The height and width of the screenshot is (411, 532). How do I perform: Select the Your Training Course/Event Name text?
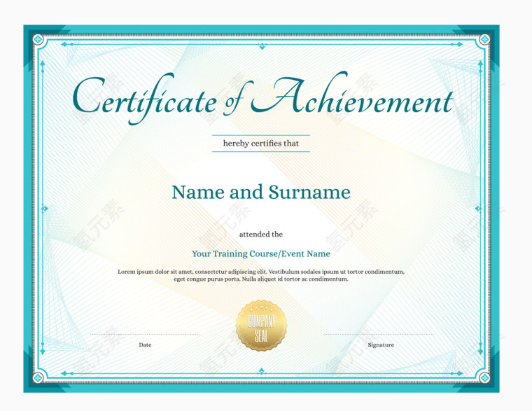(261, 253)
